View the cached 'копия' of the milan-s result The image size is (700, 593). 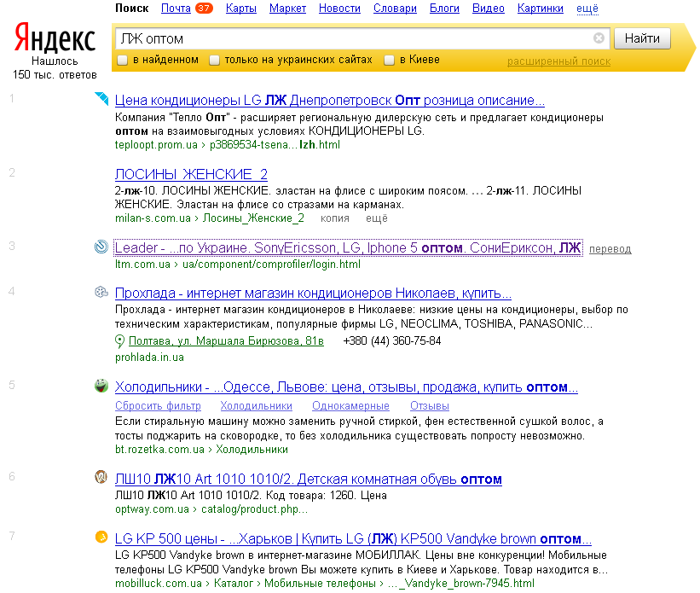pos(335,218)
